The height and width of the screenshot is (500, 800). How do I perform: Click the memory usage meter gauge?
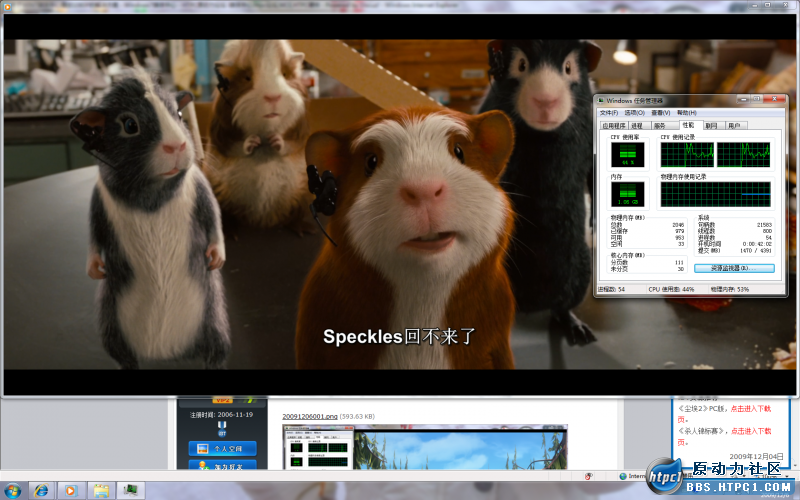point(628,194)
